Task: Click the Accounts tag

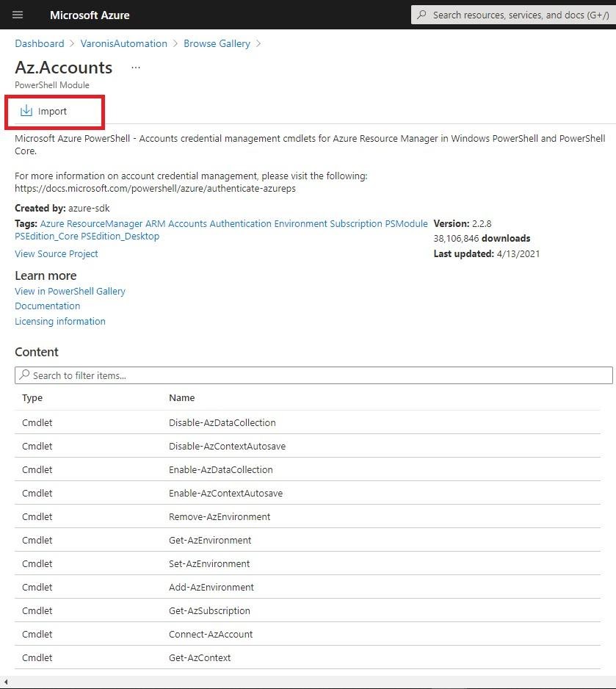Action: tap(187, 223)
